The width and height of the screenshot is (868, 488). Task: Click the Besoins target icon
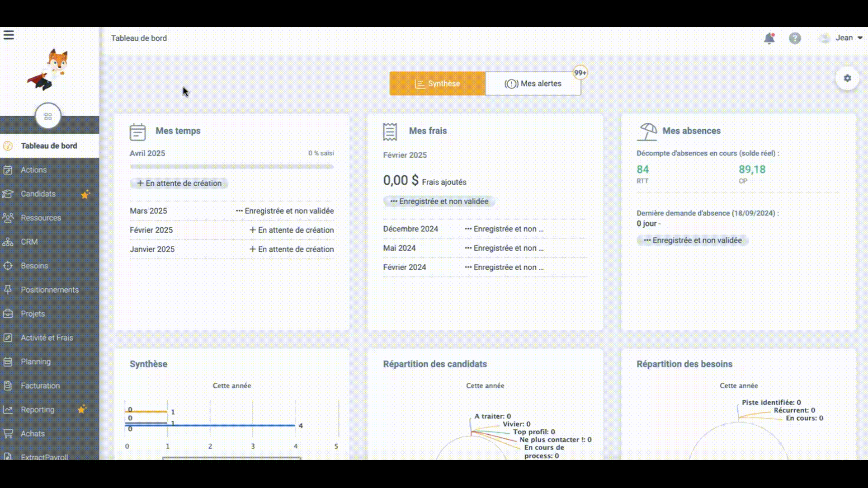[8, 266]
